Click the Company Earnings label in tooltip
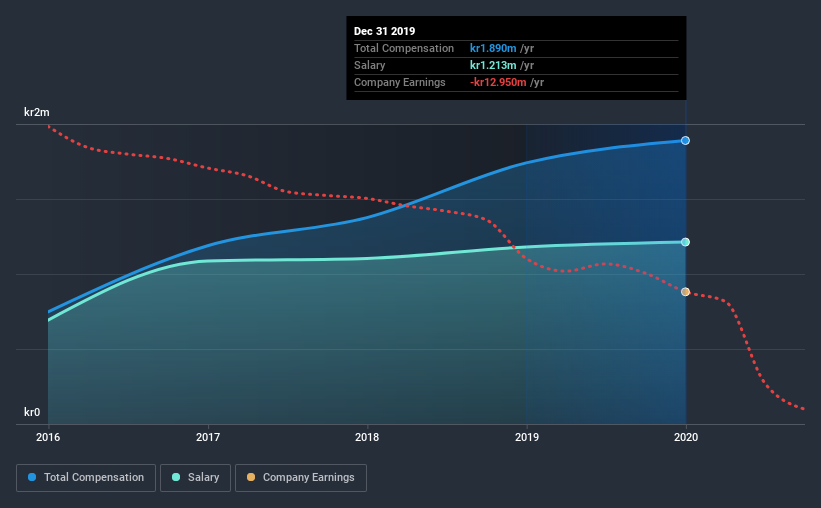This screenshot has width=821, height=508. pos(400,82)
